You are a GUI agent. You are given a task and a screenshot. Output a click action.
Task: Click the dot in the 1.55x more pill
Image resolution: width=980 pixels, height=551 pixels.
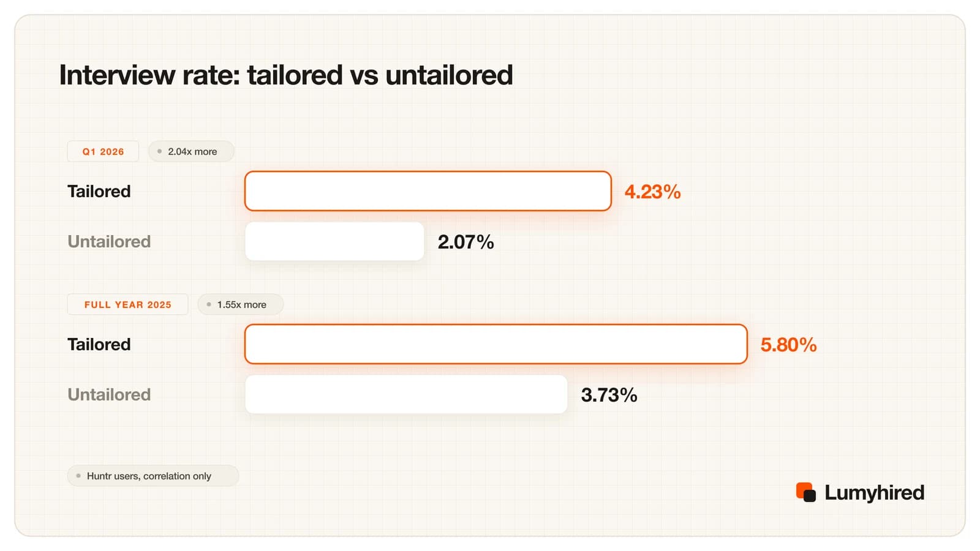(209, 304)
